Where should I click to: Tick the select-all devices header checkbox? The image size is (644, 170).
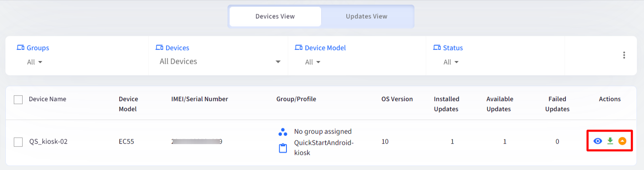click(x=18, y=100)
